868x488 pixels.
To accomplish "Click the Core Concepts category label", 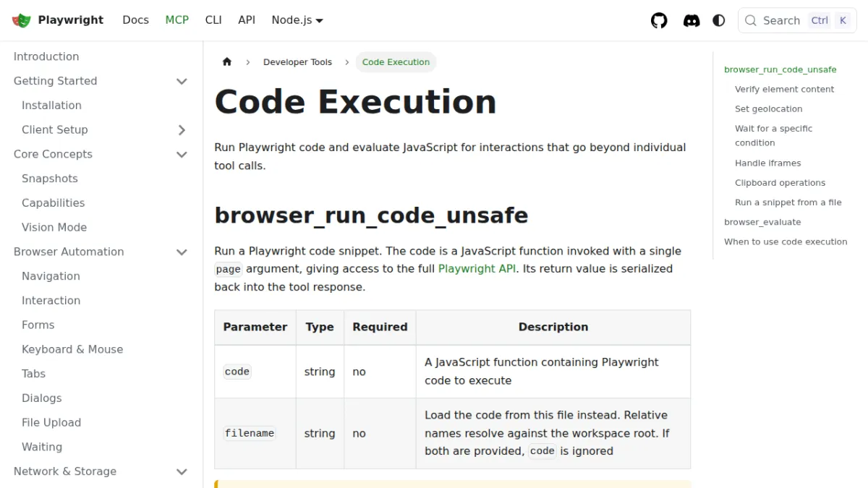I will click(x=53, y=154).
